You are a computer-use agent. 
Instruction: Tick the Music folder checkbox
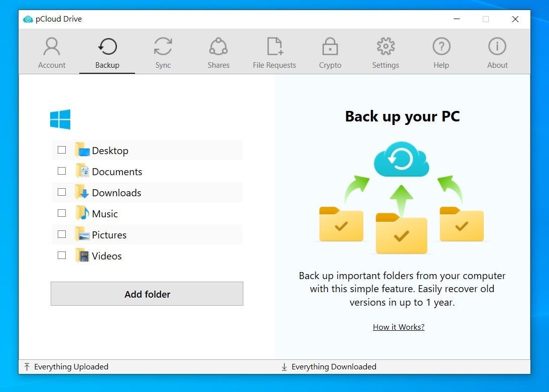coord(62,213)
